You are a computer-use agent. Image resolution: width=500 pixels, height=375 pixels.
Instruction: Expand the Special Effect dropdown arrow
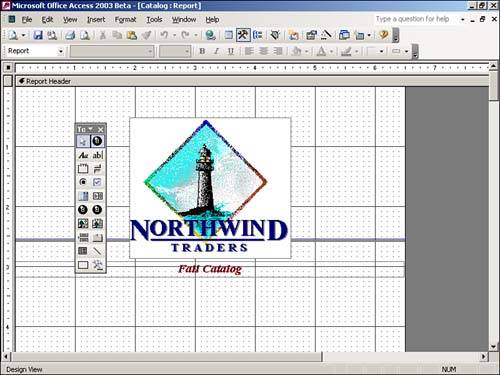coord(406,51)
